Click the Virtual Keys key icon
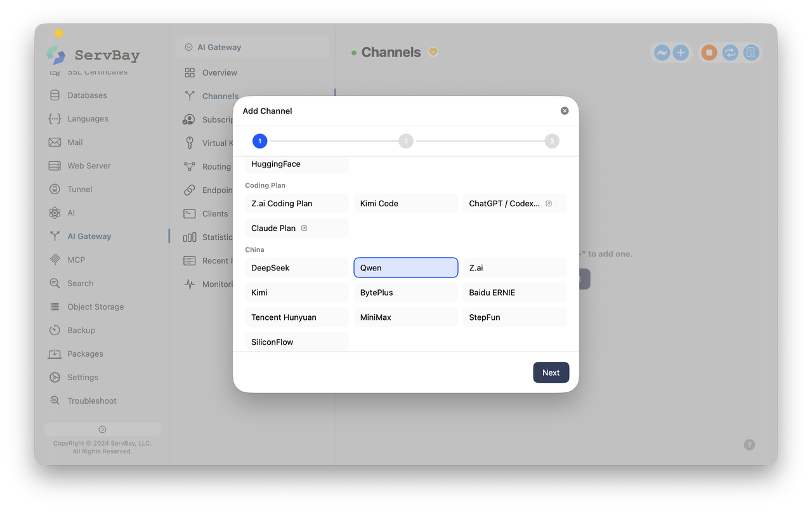The width and height of the screenshot is (812, 511). coord(190,143)
